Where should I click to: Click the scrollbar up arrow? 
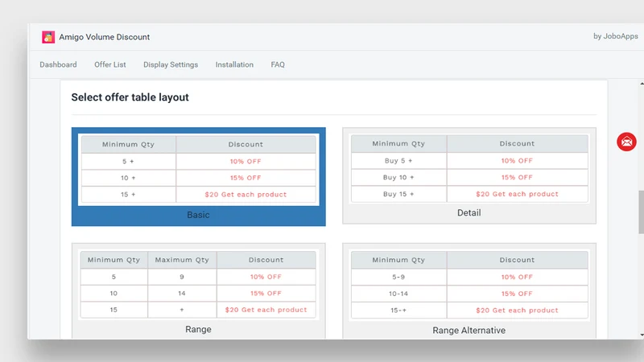[642, 84]
